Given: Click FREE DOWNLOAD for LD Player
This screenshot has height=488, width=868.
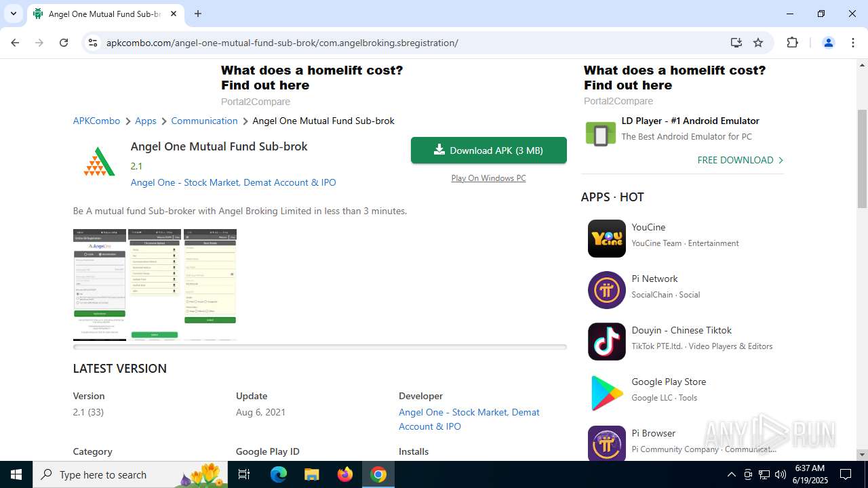Looking at the screenshot, I should [741, 160].
